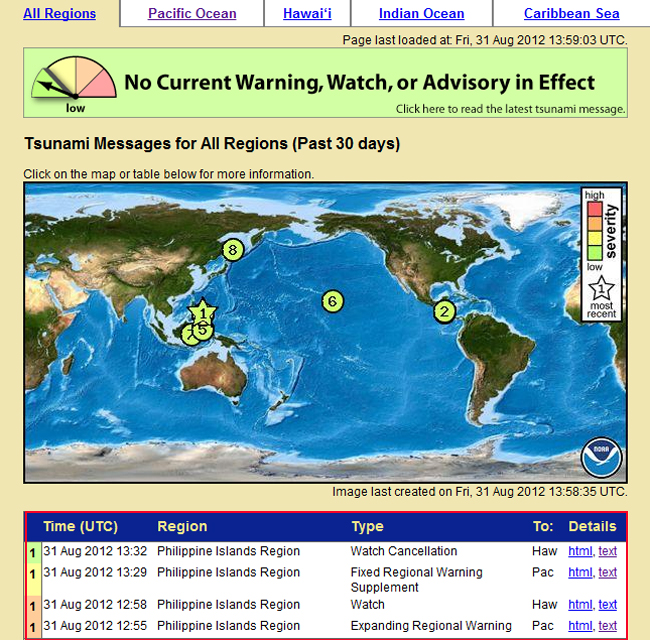Screen dimensions: 650x640
Task: Go to the Indian Ocean tab
Action: click(x=421, y=14)
